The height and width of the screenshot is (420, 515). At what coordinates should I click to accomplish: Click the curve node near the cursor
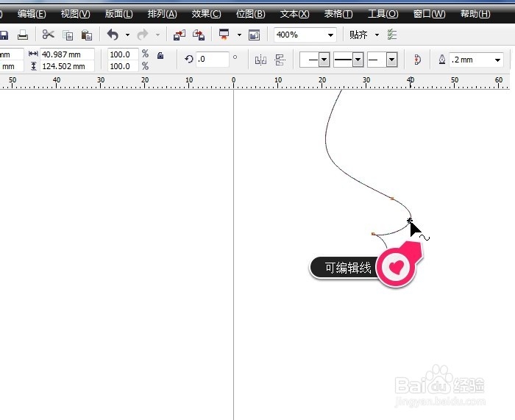tap(409, 221)
